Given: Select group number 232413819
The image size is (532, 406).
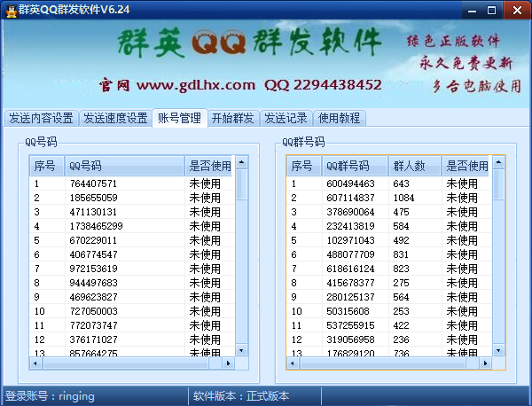Looking at the screenshot, I should [x=350, y=226].
